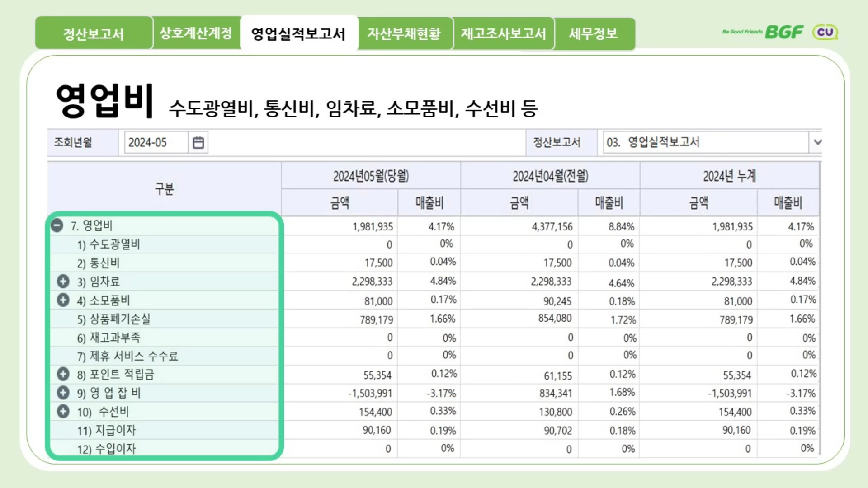Open the 정산보고서 dropdown arrow

click(x=817, y=142)
